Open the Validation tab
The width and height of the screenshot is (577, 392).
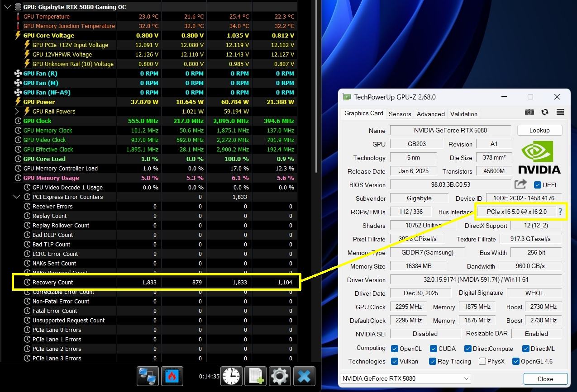[x=464, y=114]
